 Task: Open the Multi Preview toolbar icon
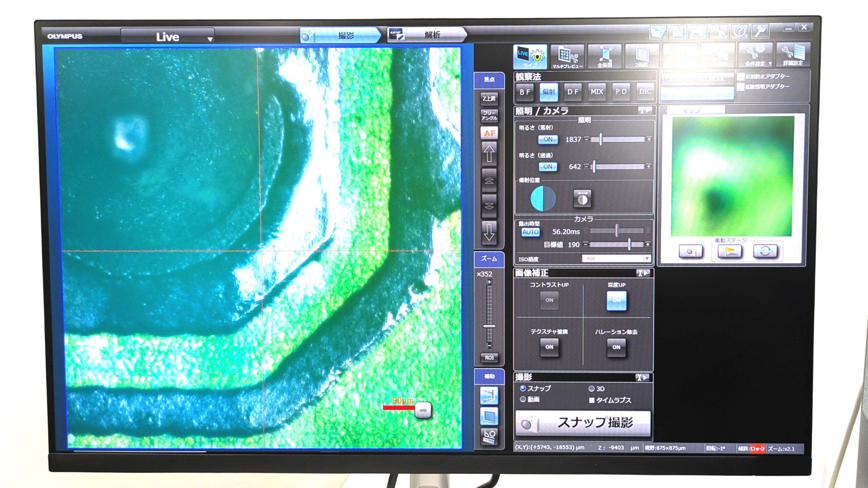(x=567, y=57)
